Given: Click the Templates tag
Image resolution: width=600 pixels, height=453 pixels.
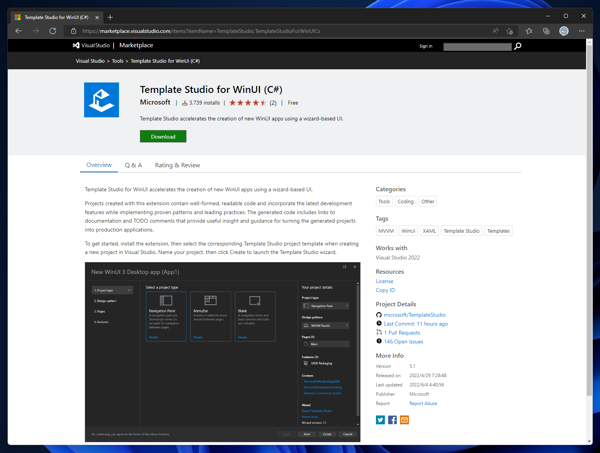Looking at the screenshot, I should 498,231.
